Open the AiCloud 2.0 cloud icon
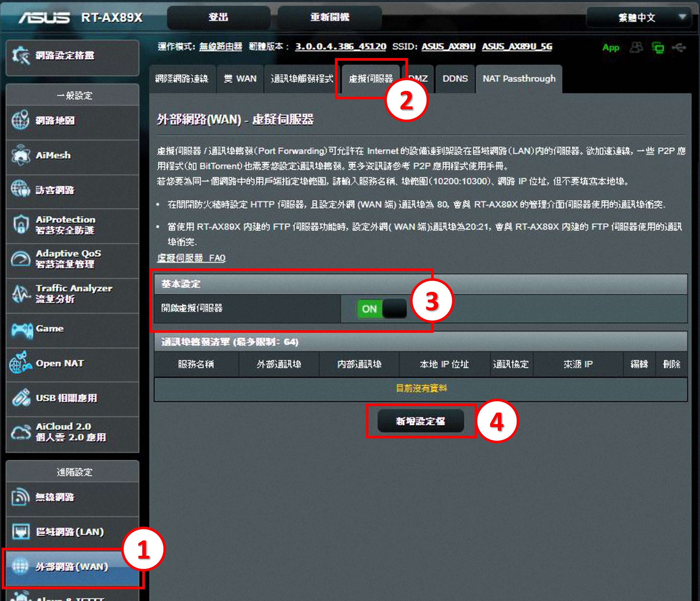Viewport: 700px width, 601px height. [21, 432]
